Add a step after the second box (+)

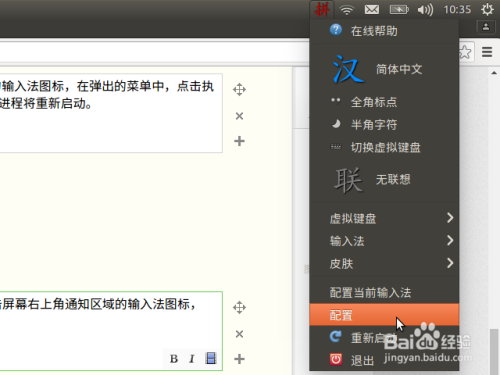point(239,359)
